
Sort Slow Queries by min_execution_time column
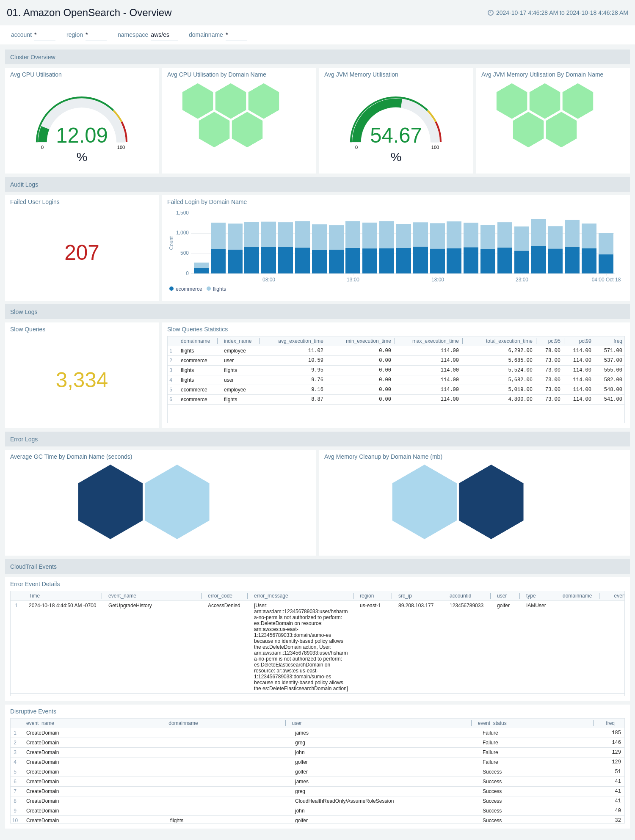(x=368, y=341)
